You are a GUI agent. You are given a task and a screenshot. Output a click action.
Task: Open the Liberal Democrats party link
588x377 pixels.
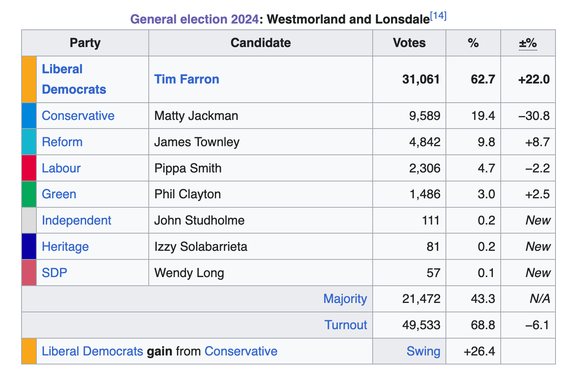click(74, 79)
